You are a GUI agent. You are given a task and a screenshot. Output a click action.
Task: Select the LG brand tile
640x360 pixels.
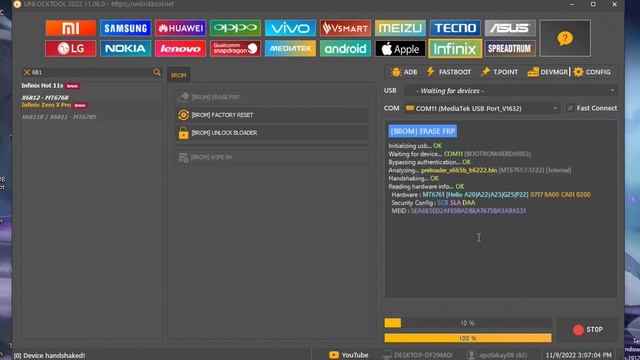[x=71, y=49]
